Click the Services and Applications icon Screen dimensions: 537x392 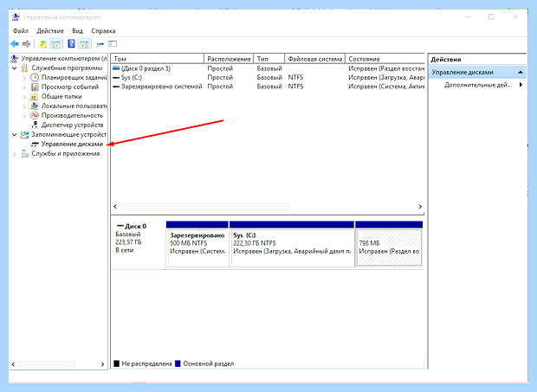tap(24, 154)
